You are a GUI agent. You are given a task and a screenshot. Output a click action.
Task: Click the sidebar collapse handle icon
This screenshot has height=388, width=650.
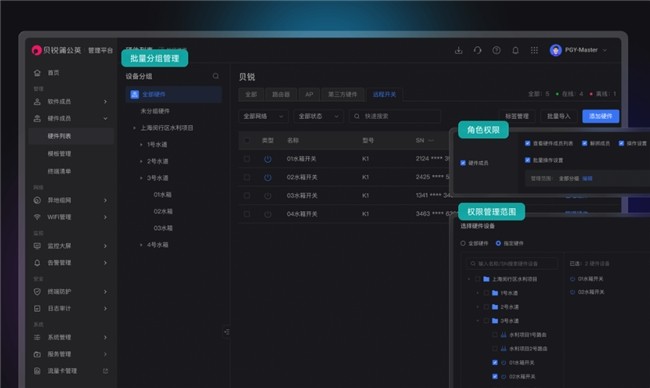point(226,332)
